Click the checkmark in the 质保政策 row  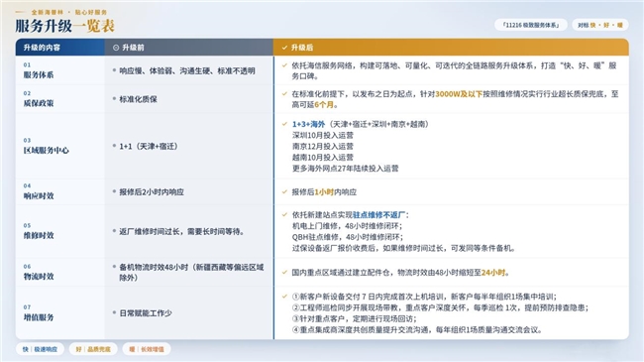click(x=284, y=94)
